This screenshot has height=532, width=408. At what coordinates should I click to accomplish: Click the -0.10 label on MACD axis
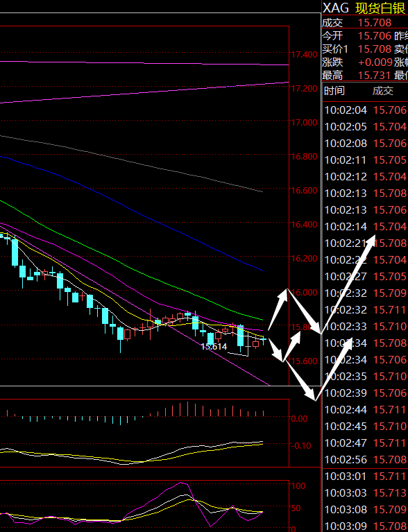300,445
